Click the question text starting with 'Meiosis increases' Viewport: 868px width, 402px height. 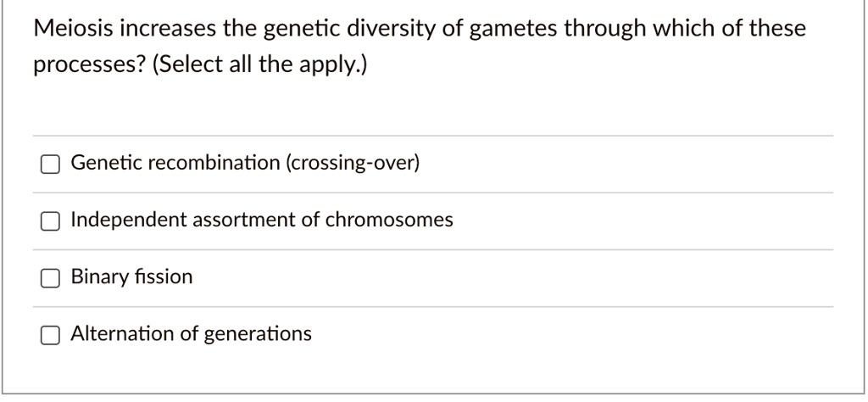point(420,29)
